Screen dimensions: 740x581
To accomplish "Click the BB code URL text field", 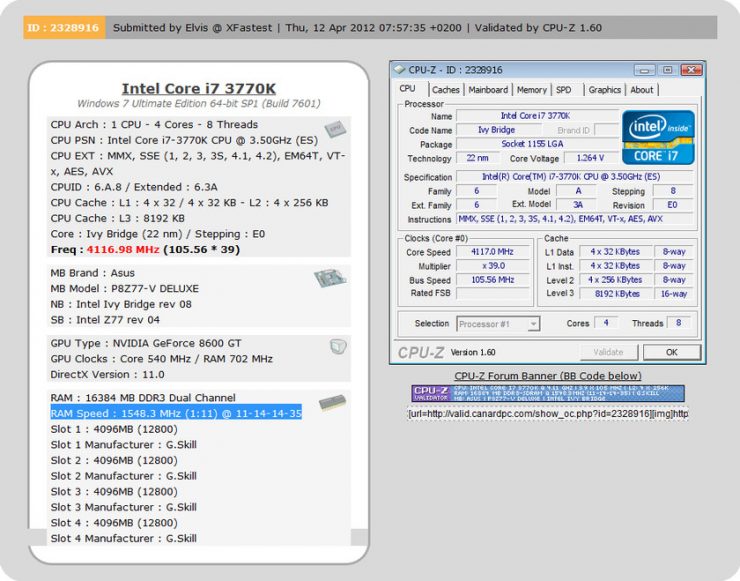I will pyautogui.click(x=547, y=414).
